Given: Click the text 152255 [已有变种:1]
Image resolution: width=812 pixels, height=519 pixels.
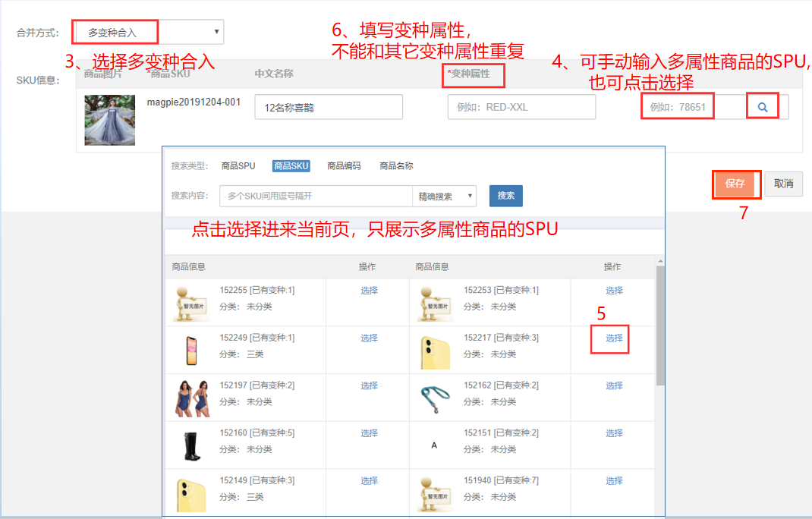Looking at the screenshot, I should click(x=257, y=290).
